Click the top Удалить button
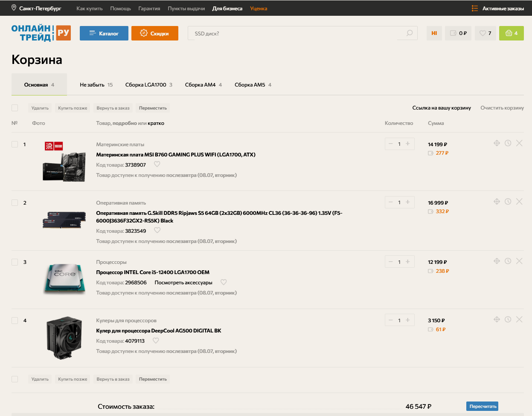This screenshot has width=532, height=416. coord(40,108)
